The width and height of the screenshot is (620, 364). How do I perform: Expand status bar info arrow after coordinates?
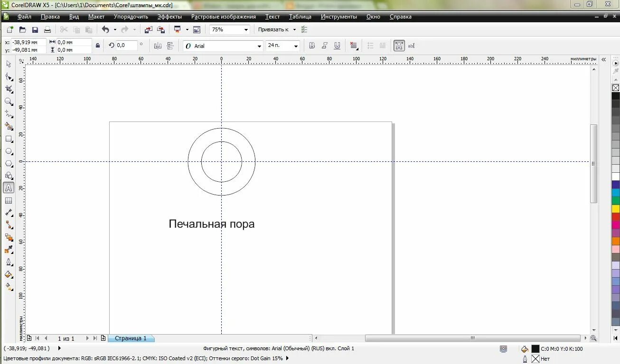59,348
